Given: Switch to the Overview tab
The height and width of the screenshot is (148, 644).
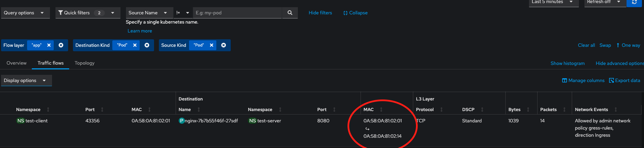Looking at the screenshot, I should tap(16, 63).
